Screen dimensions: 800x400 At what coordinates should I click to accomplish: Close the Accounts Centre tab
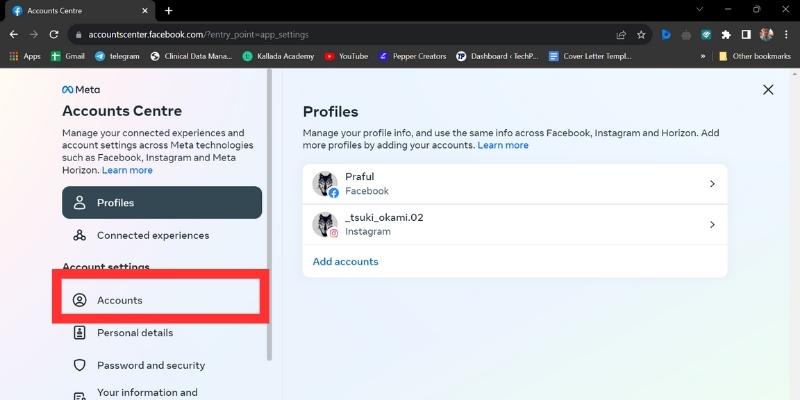[145, 11]
